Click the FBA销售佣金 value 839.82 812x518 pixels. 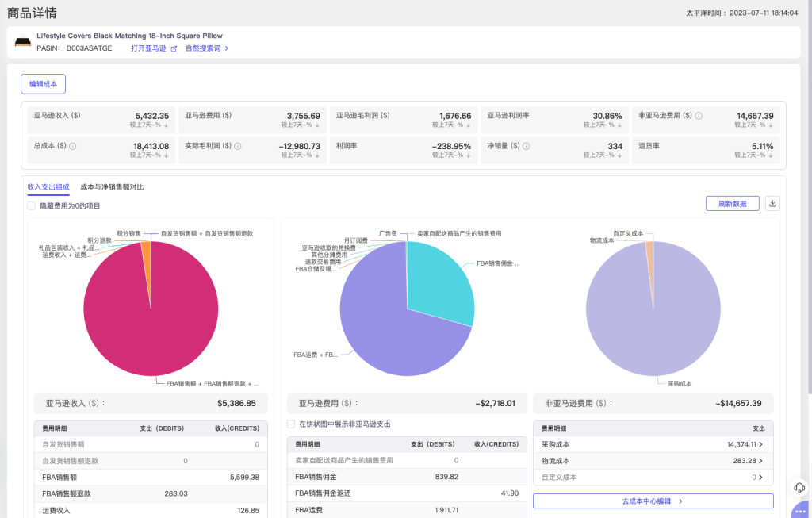[446, 477]
